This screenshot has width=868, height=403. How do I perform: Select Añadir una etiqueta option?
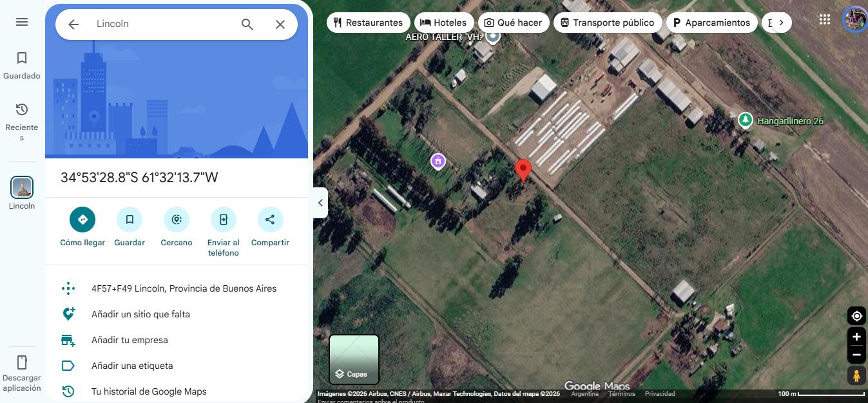coord(177,366)
